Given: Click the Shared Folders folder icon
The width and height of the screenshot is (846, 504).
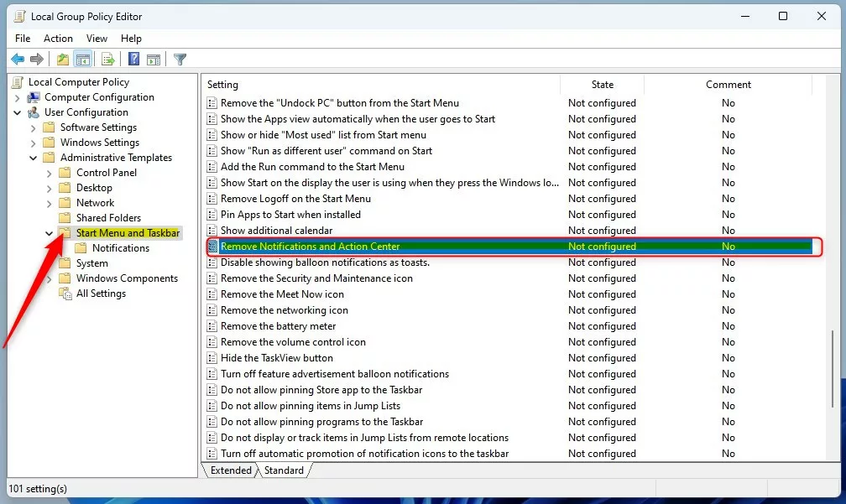Looking at the screenshot, I should pyautogui.click(x=65, y=218).
